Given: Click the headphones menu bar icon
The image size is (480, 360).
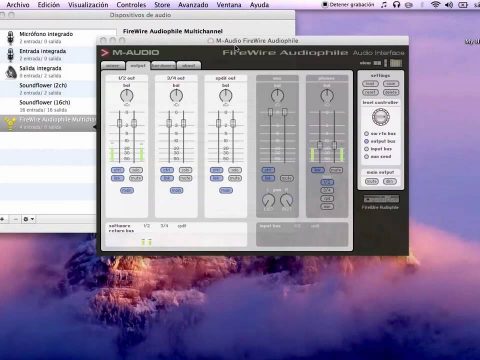Looking at the screenshot, I should pos(396,5).
